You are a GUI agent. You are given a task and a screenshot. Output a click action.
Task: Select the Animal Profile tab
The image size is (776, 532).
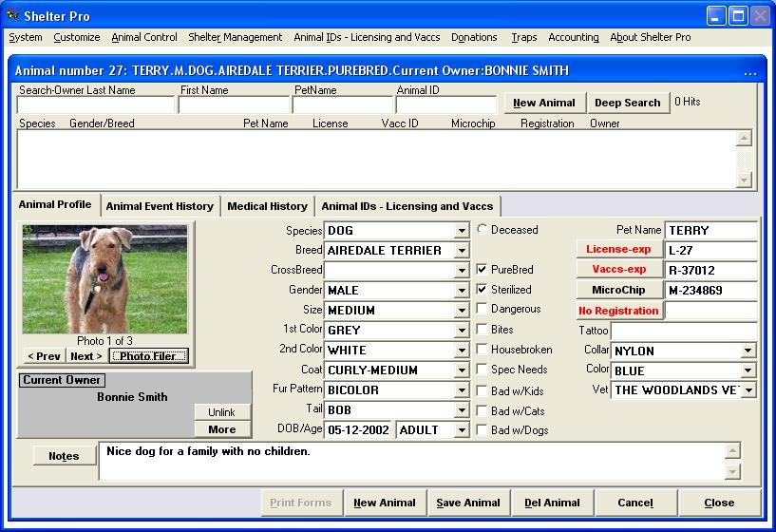pyautogui.click(x=55, y=204)
